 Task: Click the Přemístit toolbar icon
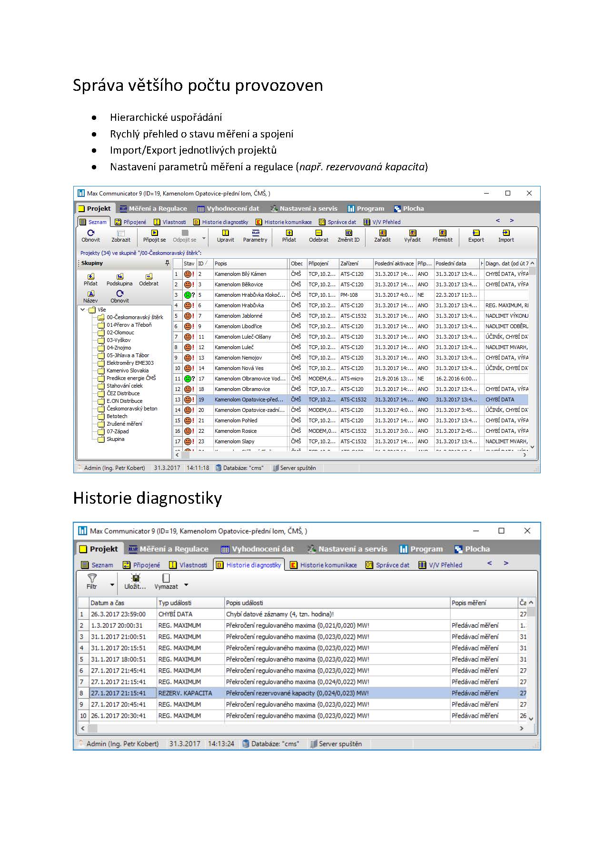[442, 236]
